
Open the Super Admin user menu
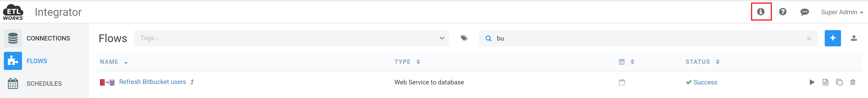point(842,12)
